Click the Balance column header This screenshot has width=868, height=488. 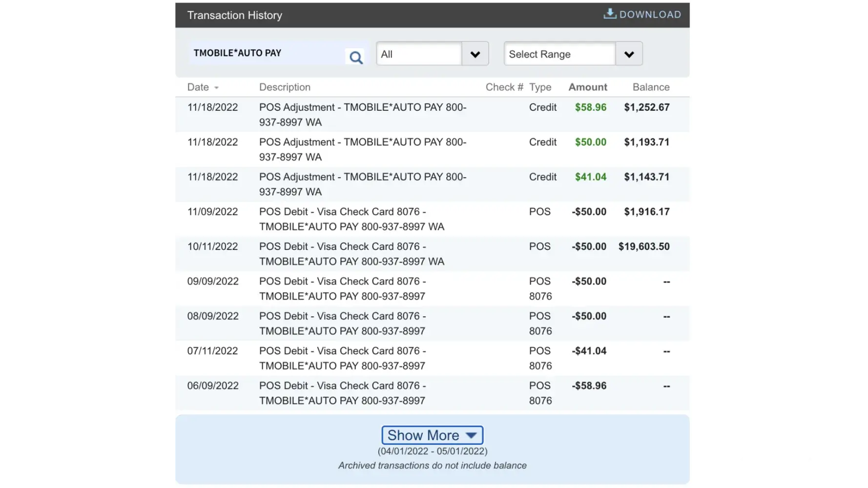click(x=651, y=87)
